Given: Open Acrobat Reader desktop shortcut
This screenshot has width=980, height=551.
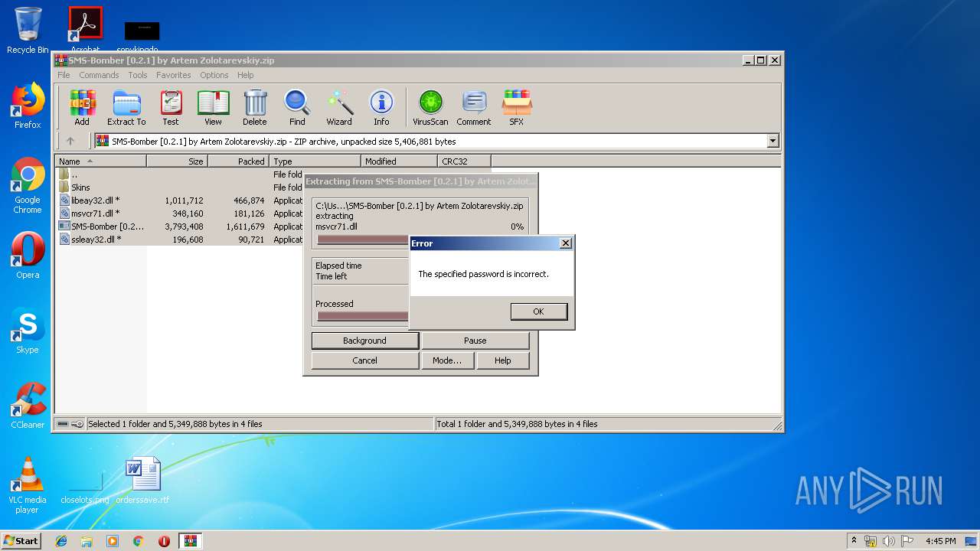Looking at the screenshot, I should coord(86,29).
